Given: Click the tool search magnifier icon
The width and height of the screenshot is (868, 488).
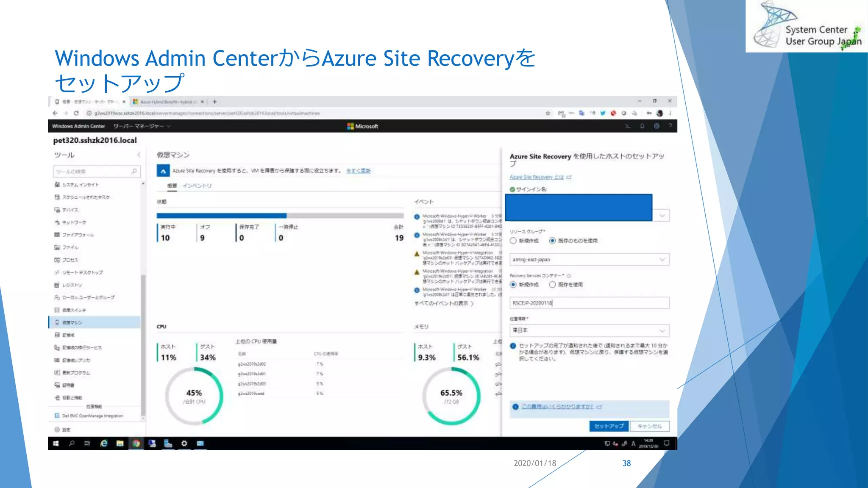Looking at the screenshot, I should 134,171.
